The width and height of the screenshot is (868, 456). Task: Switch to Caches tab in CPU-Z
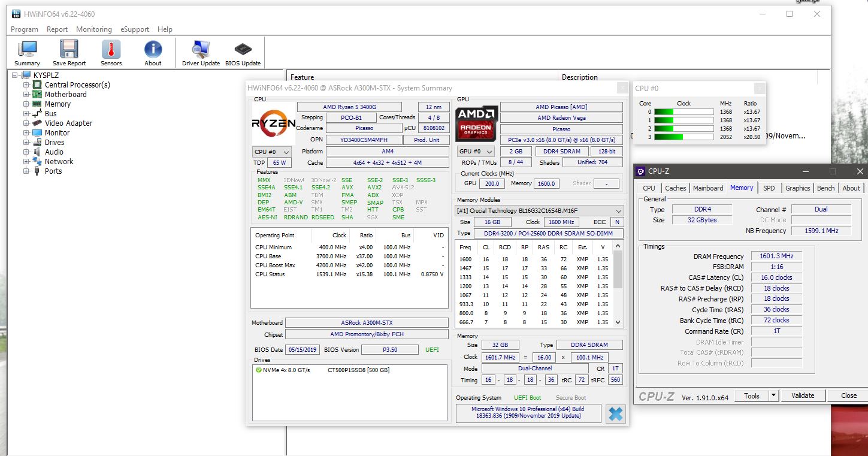(x=675, y=188)
